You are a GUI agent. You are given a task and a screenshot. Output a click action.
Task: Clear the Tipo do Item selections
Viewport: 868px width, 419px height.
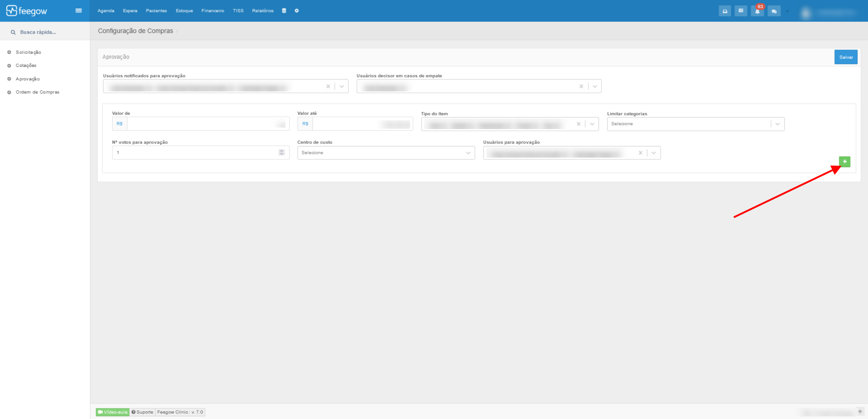click(x=579, y=124)
